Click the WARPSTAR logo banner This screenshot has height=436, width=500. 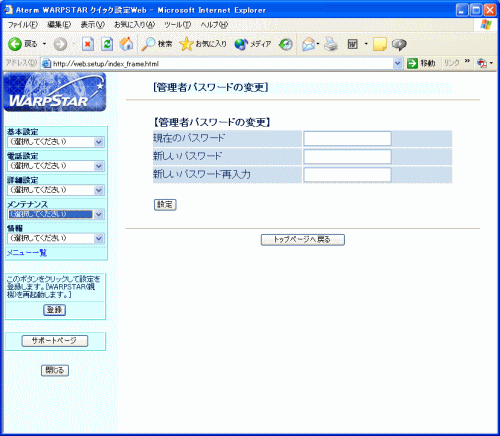tap(55, 92)
